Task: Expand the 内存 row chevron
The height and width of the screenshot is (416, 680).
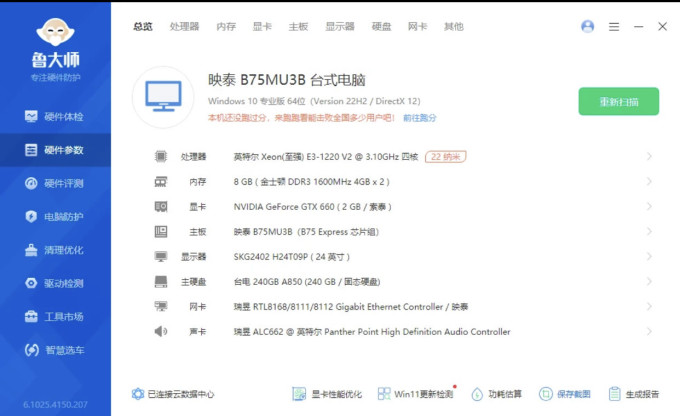Action: 649,181
